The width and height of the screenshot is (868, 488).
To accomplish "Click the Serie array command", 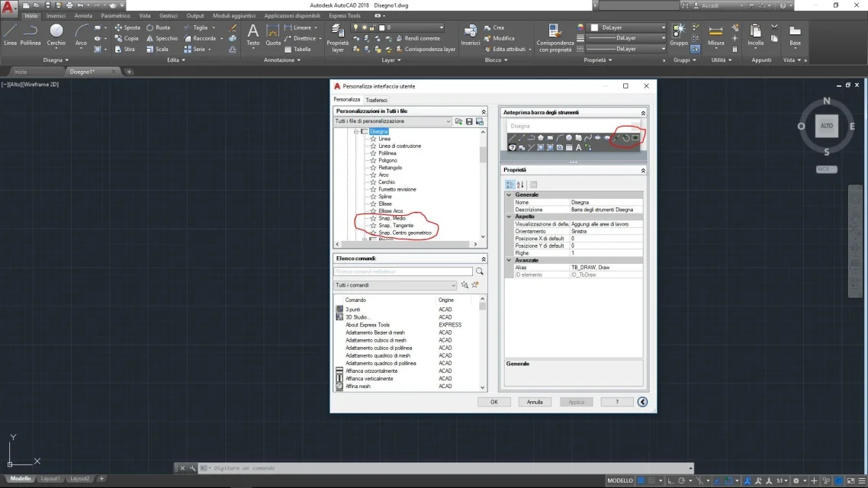I will 194,50.
